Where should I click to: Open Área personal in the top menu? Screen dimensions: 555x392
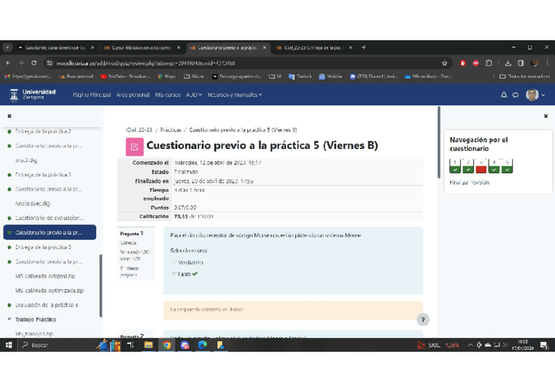(133, 95)
